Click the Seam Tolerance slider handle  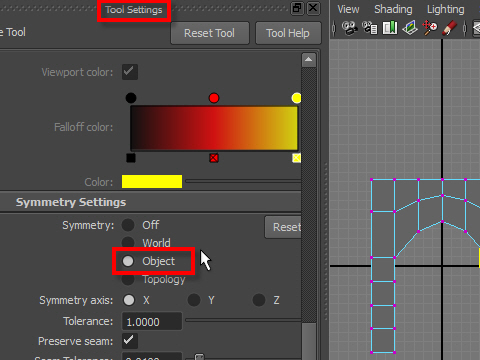[199, 357]
